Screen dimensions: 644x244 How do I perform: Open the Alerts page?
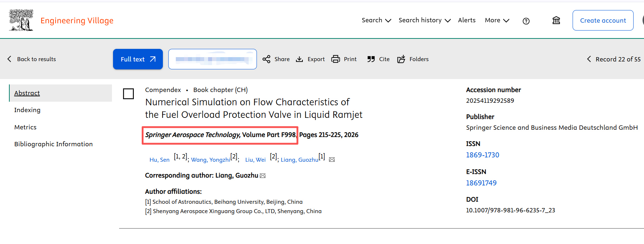466,20
